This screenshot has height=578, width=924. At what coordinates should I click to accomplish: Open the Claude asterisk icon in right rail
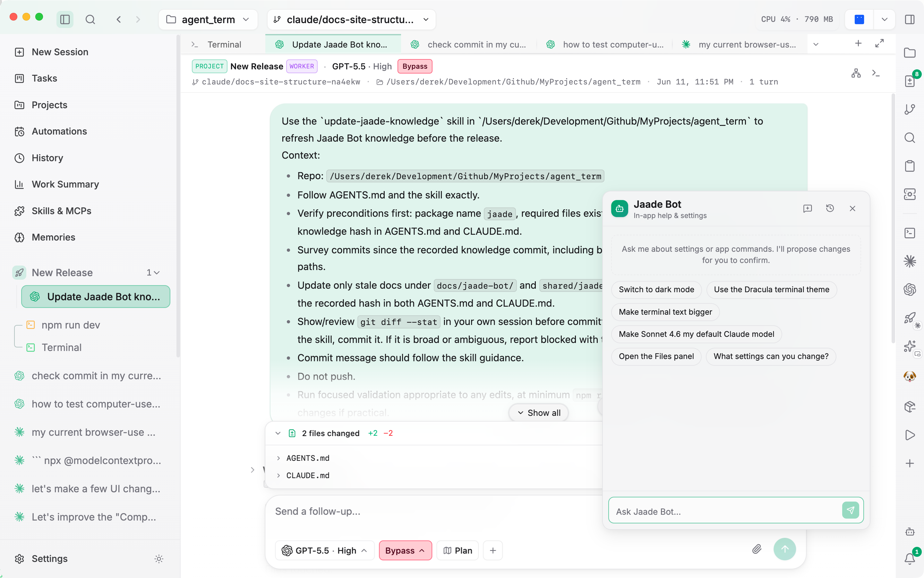(910, 261)
